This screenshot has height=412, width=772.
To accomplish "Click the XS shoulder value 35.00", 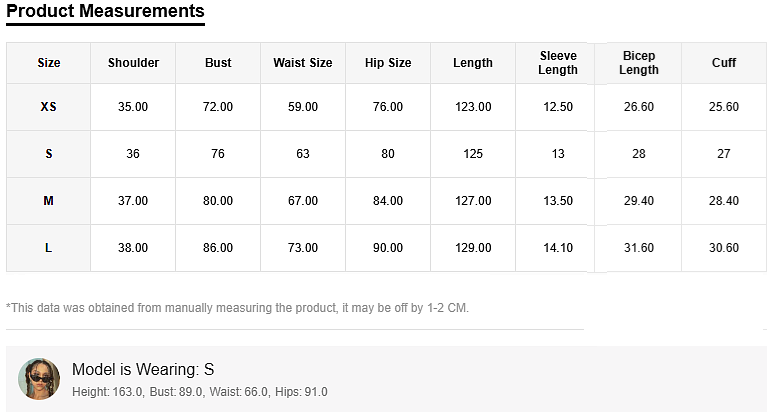I will 133,107.
